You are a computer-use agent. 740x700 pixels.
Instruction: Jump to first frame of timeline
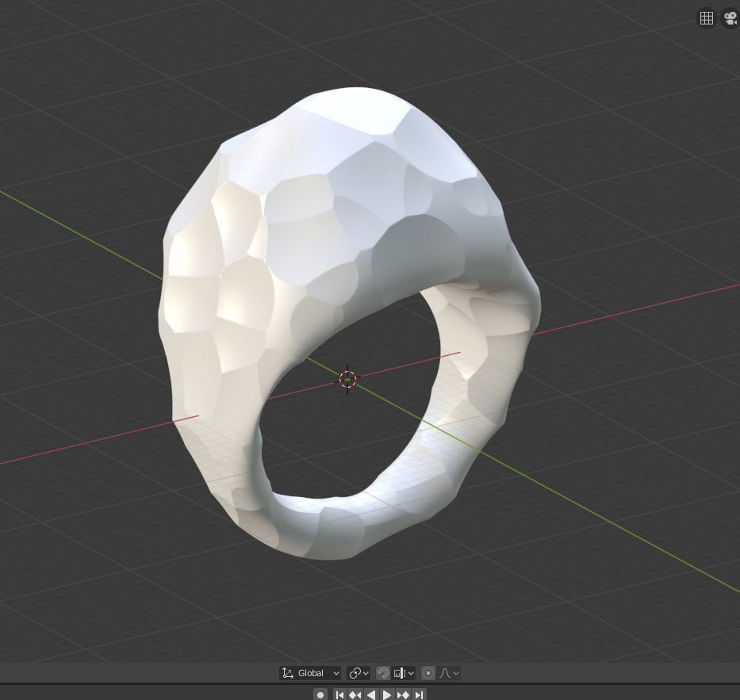click(x=339, y=694)
